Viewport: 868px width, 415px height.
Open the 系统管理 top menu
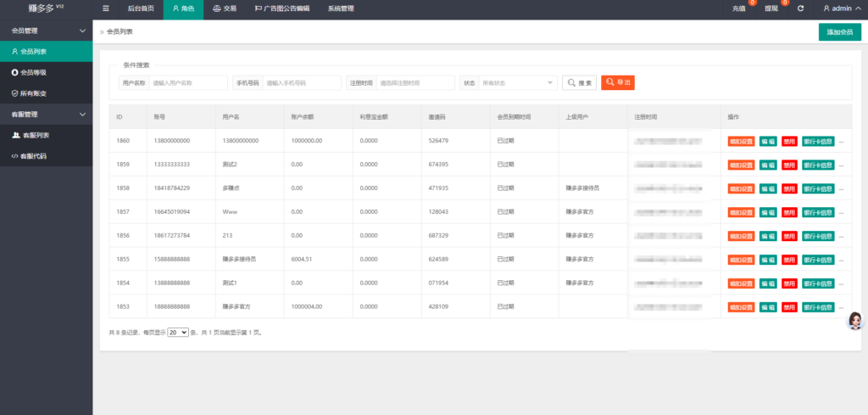click(341, 8)
